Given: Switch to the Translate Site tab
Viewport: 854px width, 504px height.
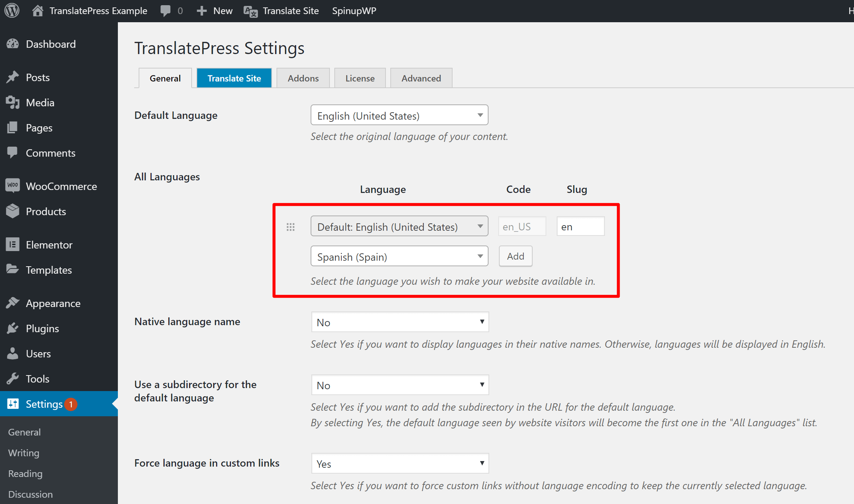Looking at the screenshot, I should tap(234, 78).
